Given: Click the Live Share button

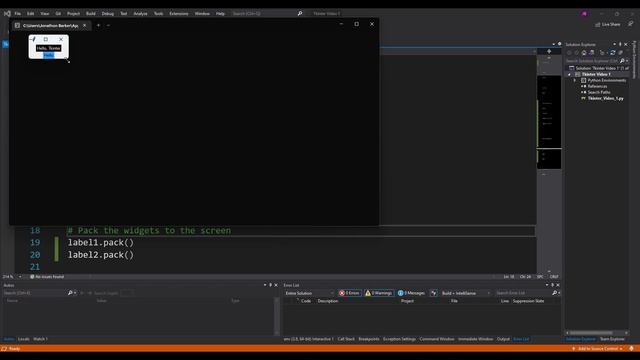Looking at the screenshot, I should pyautogui.click(x=608, y=24).
